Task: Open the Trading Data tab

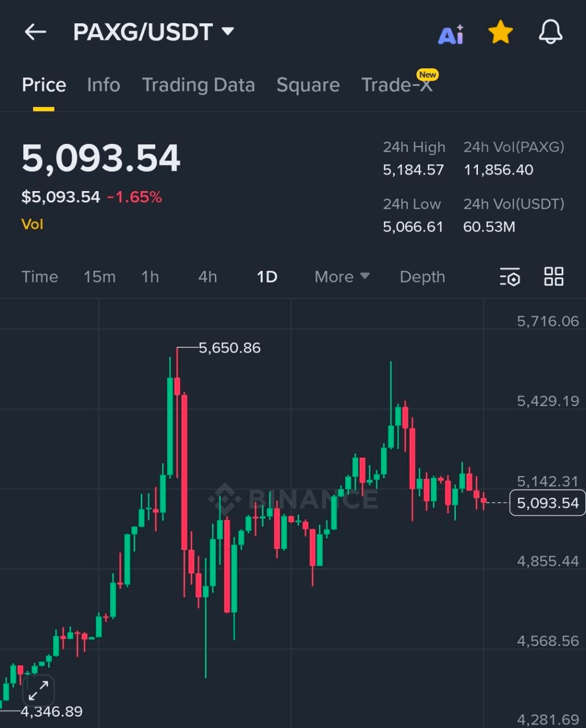Action: (x=198, y=85)
